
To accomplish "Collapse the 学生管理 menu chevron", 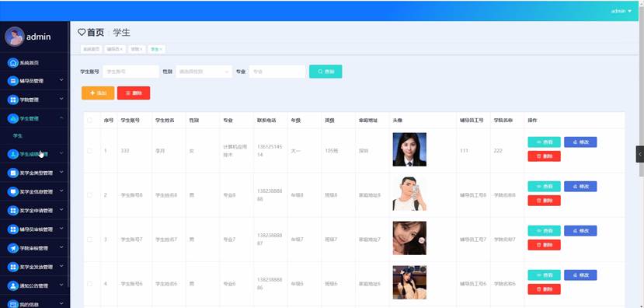I will tap(61, 118).
